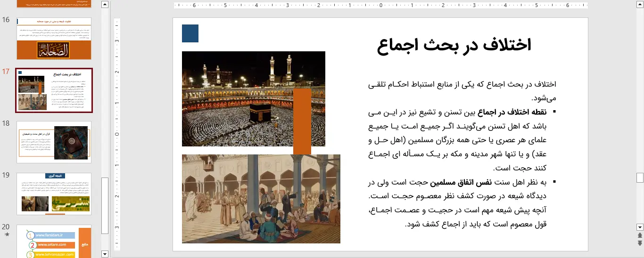This screenshot has width=644, height=258.
Task: Select the historical mosque painting image
Action: (261, 199)
